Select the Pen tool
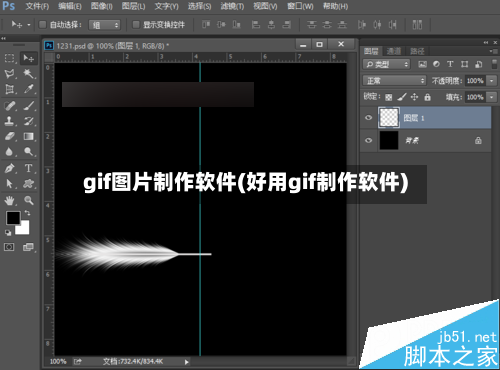This screenshot has height=370, width=500. click(x=10, y=168)
